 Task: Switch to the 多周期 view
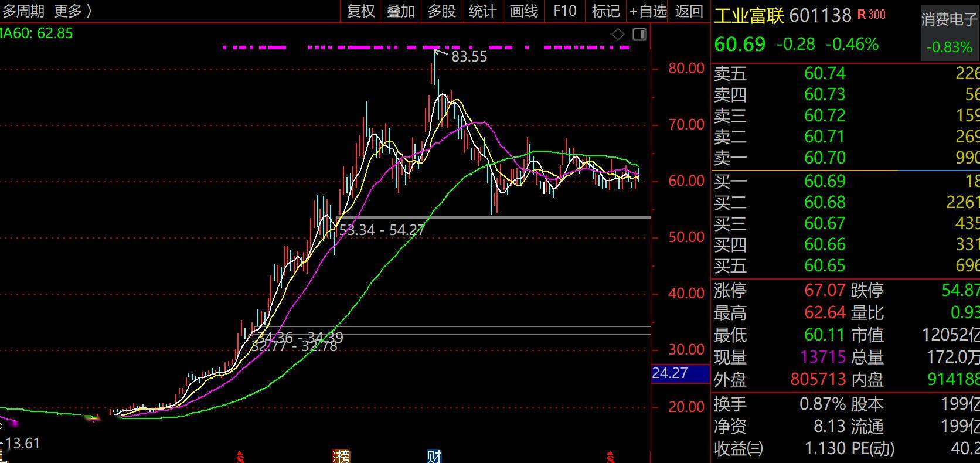click(23, 11)
